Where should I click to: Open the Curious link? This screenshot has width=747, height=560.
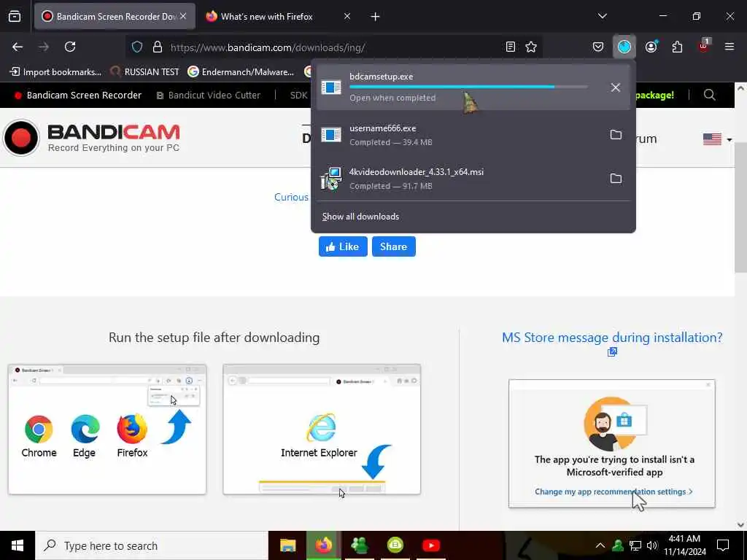pyautogui.click(x=291, y=197)
